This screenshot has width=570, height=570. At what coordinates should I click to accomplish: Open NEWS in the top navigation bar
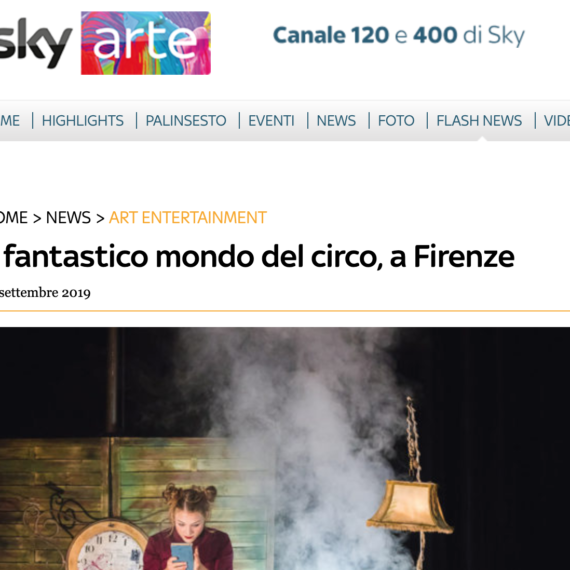pos(336,121)
